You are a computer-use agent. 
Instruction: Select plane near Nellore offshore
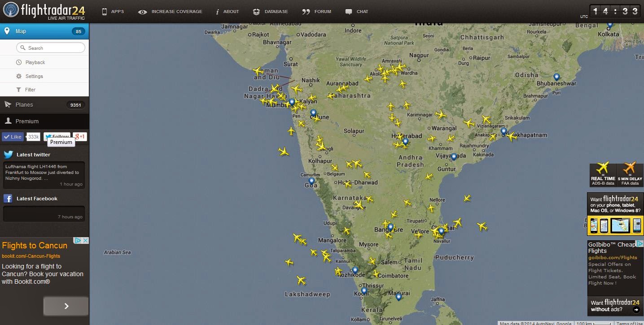(467, 198)
